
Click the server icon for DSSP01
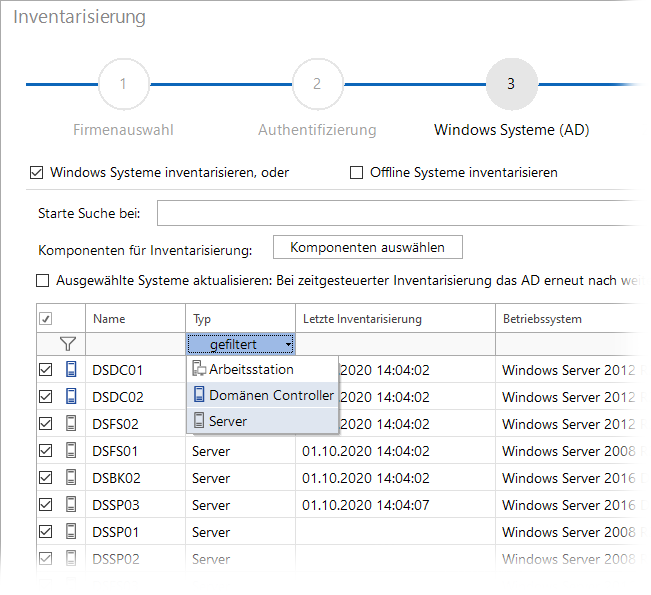point(71,531)
